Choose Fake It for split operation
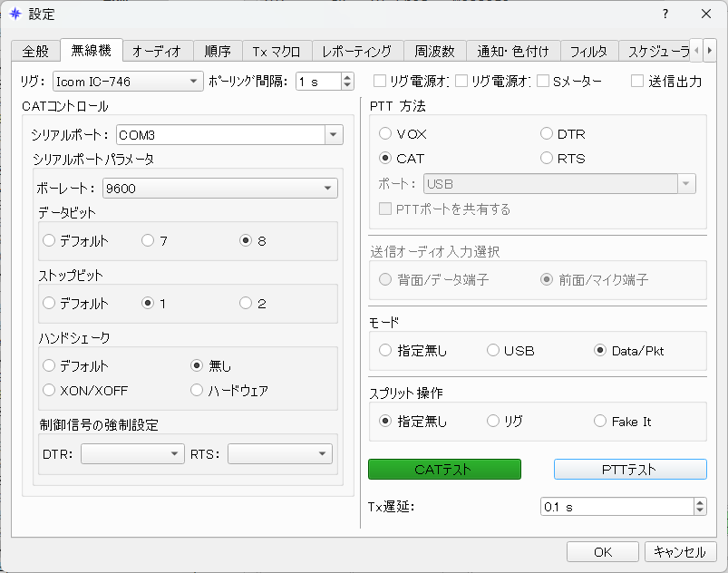The height and width of the screenshot is (573, 728). point(600,422)
